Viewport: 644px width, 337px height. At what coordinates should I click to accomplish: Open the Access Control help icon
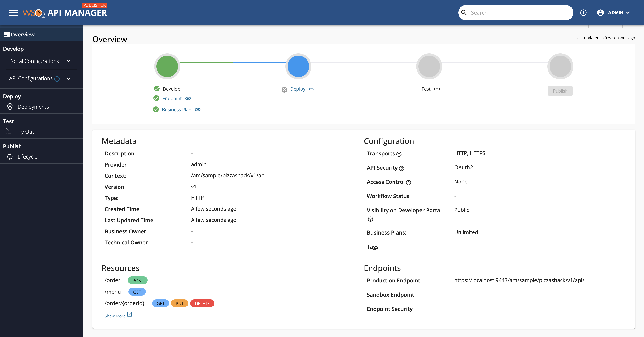409,183
